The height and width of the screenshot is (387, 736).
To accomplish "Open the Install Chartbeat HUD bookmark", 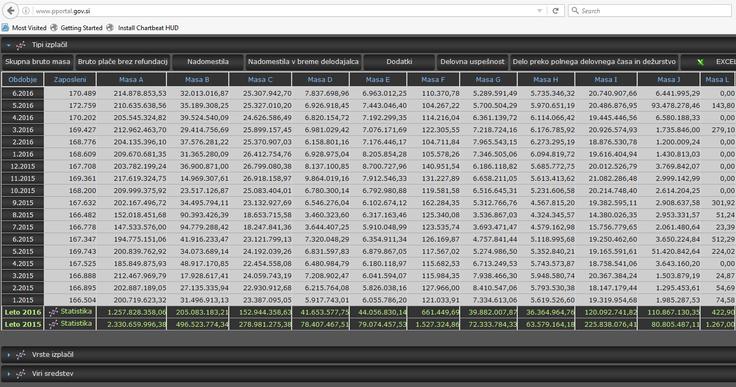I will click(x=142, y=28).
